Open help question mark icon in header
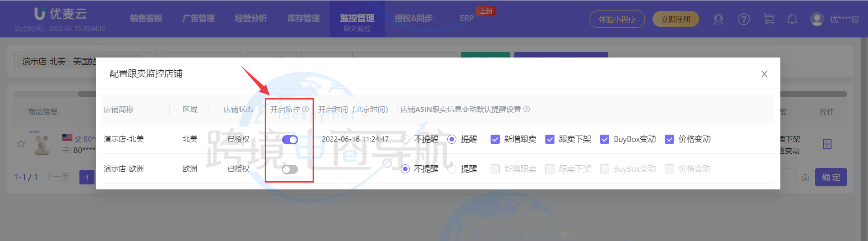This screenshot has height=241, width=868. click(x=743, y=19)
